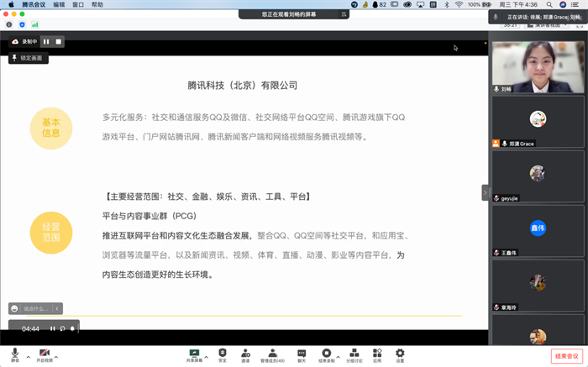Image resolution: width=588 pixels, height=367 pixels.
Task: Click the 共享屏幕 share screen icon
Action: tap(194, 354)
